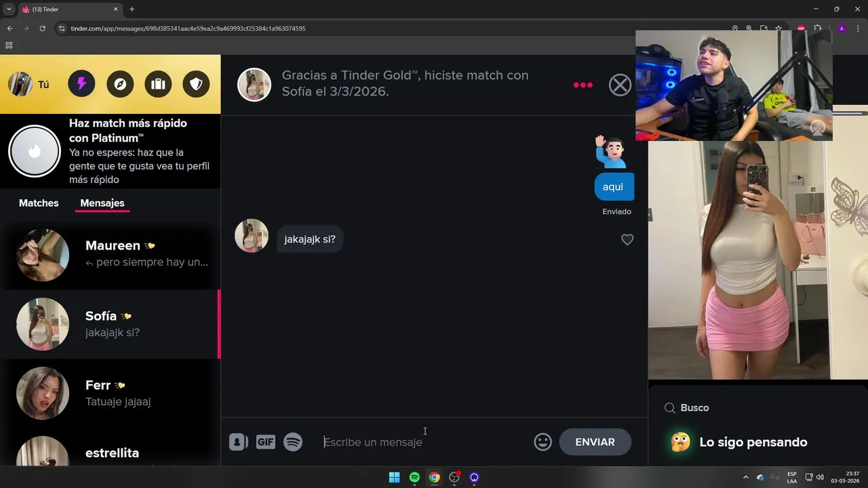868x488 pixels.
Task: Click the install app icon in address bar
Action: point(764,28)
